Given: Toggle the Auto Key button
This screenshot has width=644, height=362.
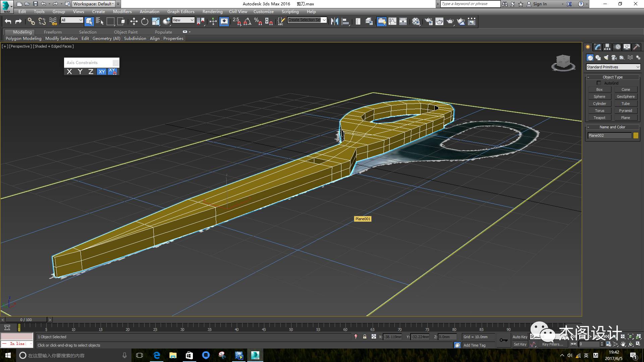Looking at the screenshot, I should [520, 337].
